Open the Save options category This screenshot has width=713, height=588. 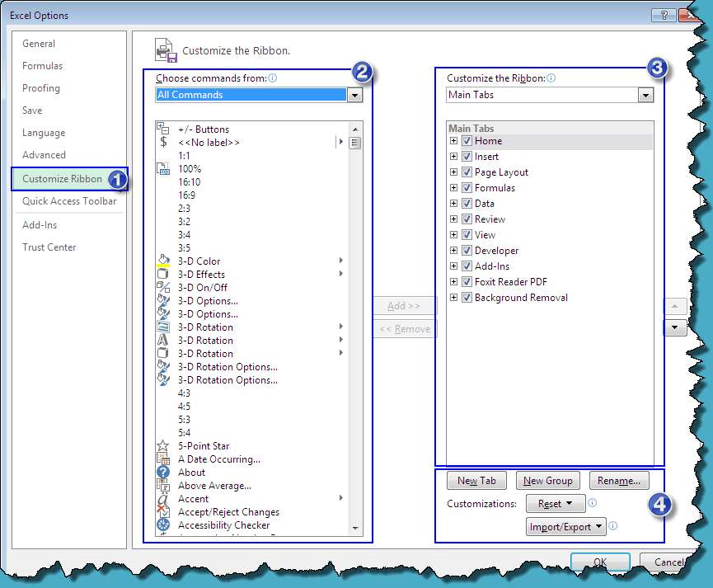coord(32,111)
